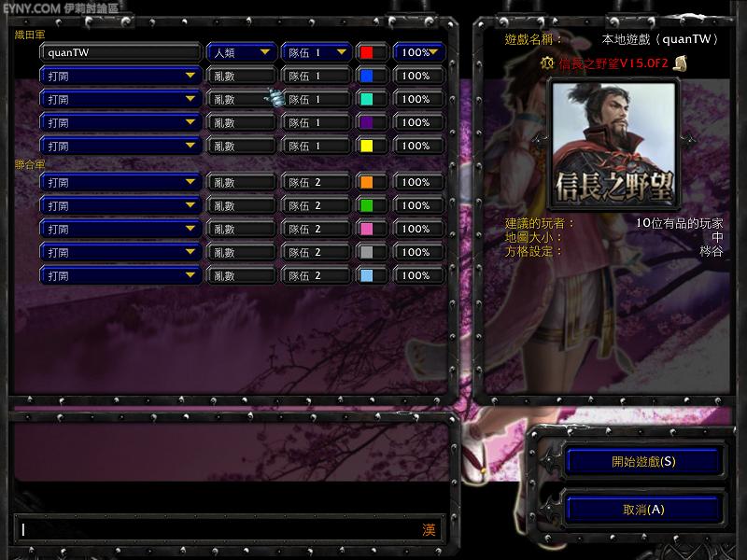Click the gray player color swatch

tap(366, 252)
